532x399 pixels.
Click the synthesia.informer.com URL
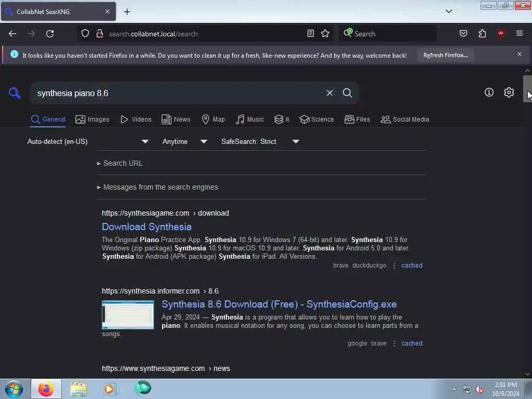[x=160, y=291]
